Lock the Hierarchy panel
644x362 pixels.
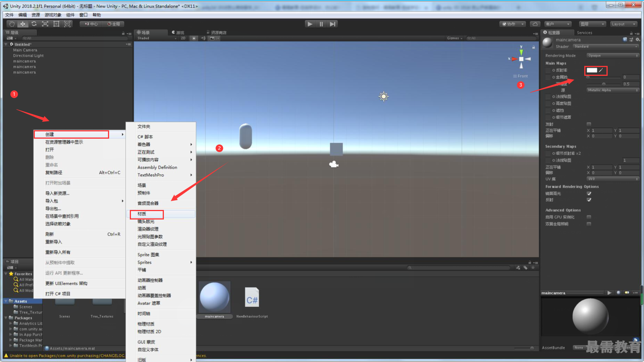pos(123,33)
